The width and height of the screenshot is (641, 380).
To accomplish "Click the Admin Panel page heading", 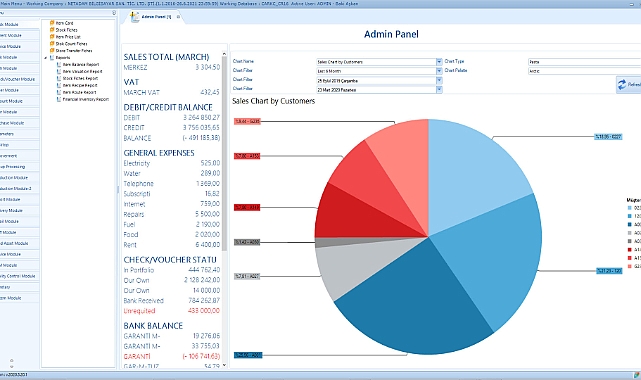I will pyautogui.click(x=391, y=34).
